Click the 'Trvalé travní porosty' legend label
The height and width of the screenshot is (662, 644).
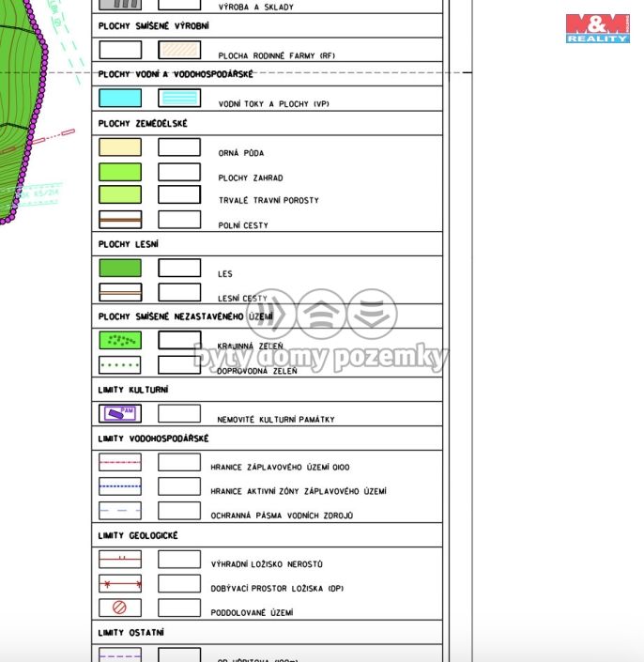[268, 200]
